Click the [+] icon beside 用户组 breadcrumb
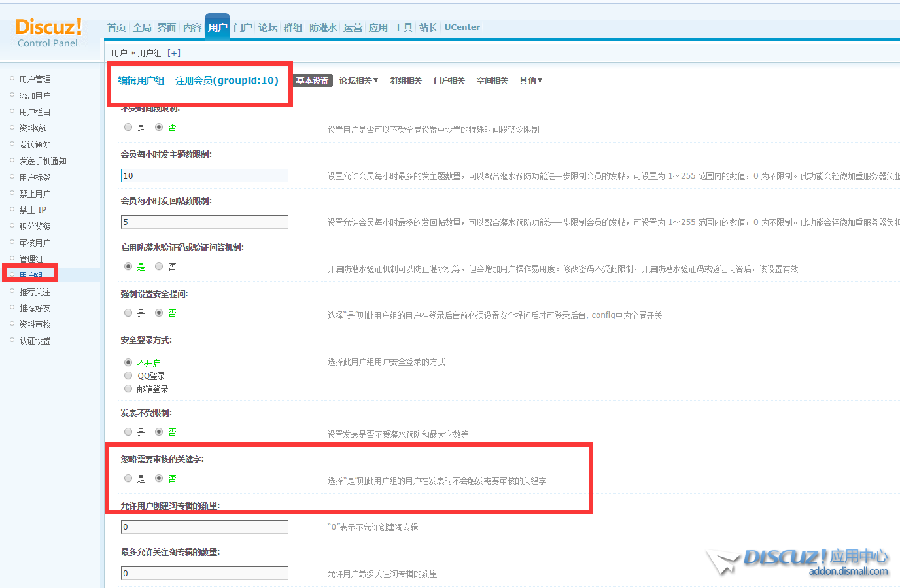 174,53
